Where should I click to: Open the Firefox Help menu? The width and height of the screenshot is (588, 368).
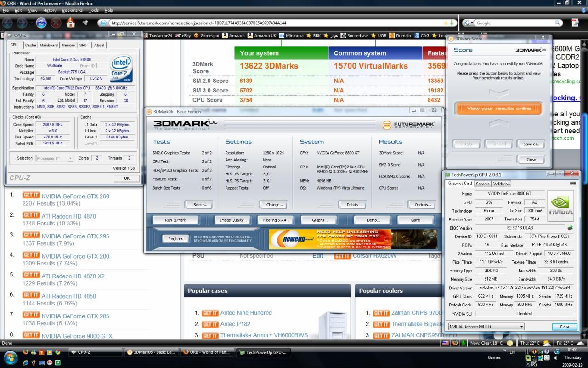pos(108,10)
